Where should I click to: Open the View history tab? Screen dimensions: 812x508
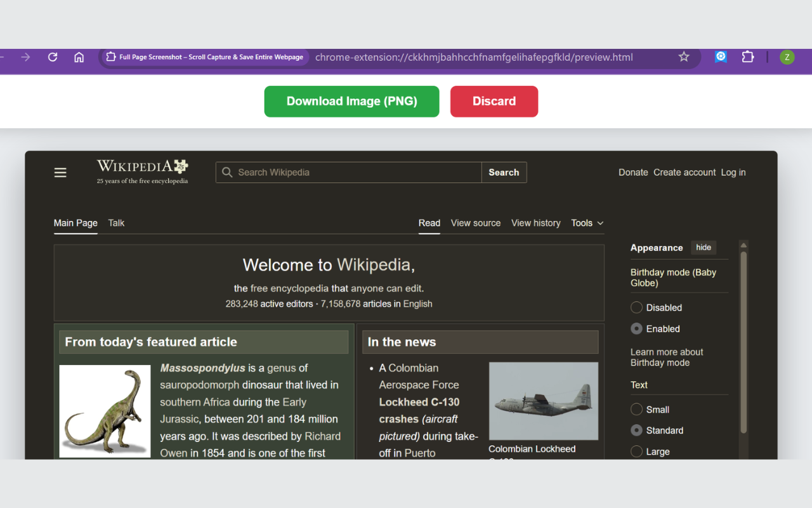536,223
